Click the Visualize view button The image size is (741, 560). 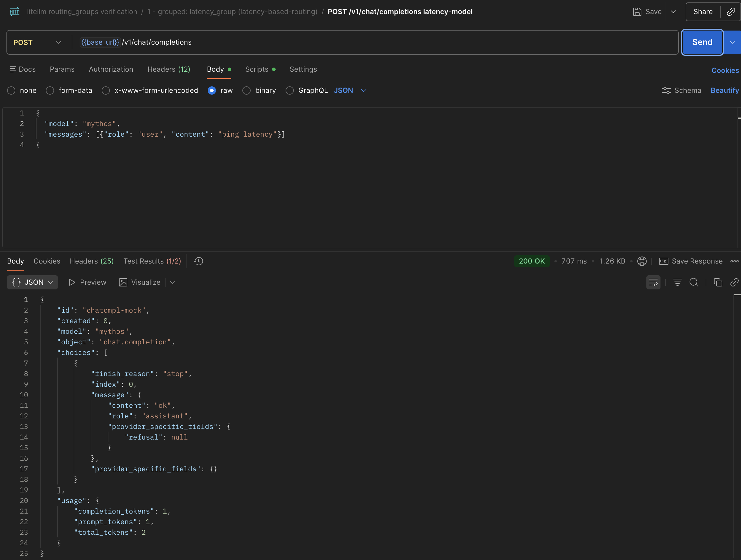(140, 282)
